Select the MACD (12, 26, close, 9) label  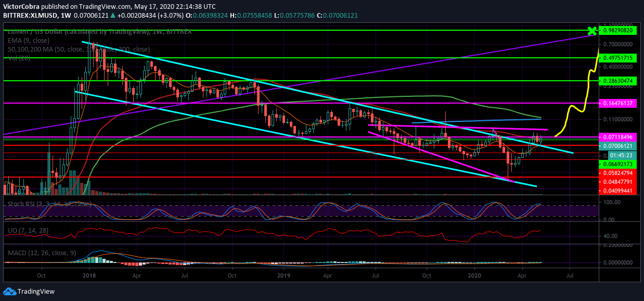click(x=42, y=253)
